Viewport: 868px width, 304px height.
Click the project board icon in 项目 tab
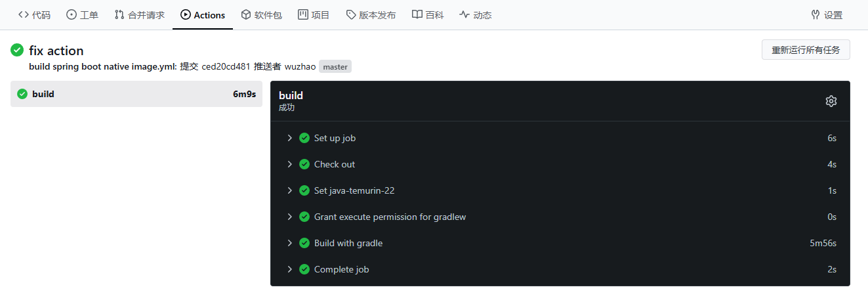point(303,14)
